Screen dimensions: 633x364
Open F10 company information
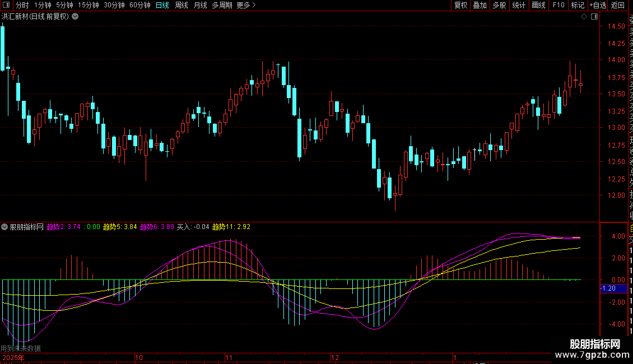(558, 5)
